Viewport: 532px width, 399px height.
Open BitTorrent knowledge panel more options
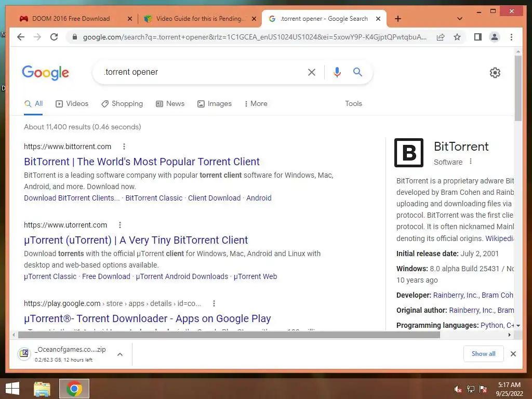(x=471, y=162)
